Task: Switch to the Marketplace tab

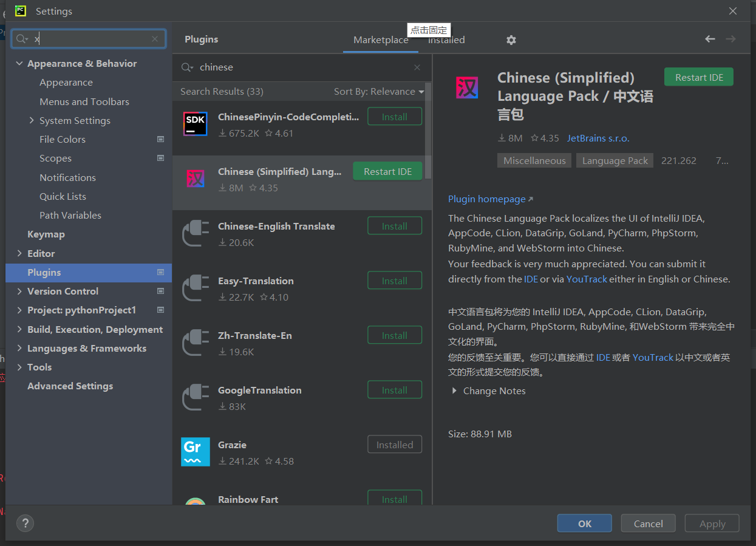Action: click(381, 39)
